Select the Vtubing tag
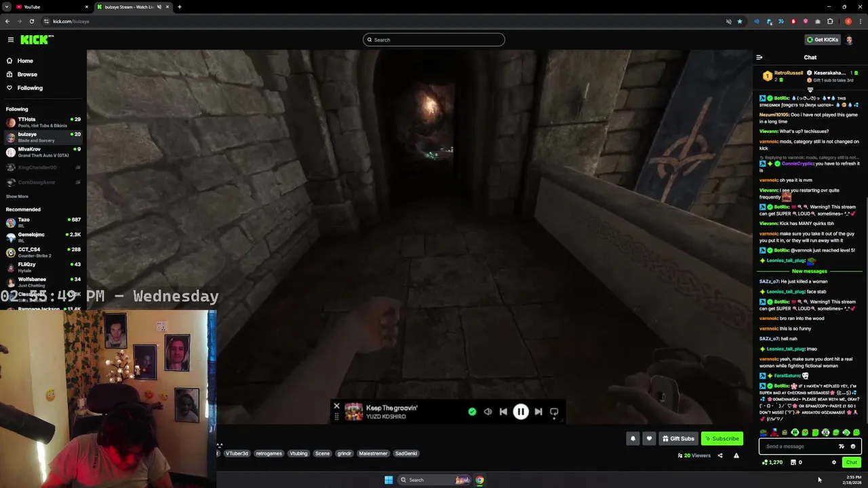868x488 pixels. 298,453
